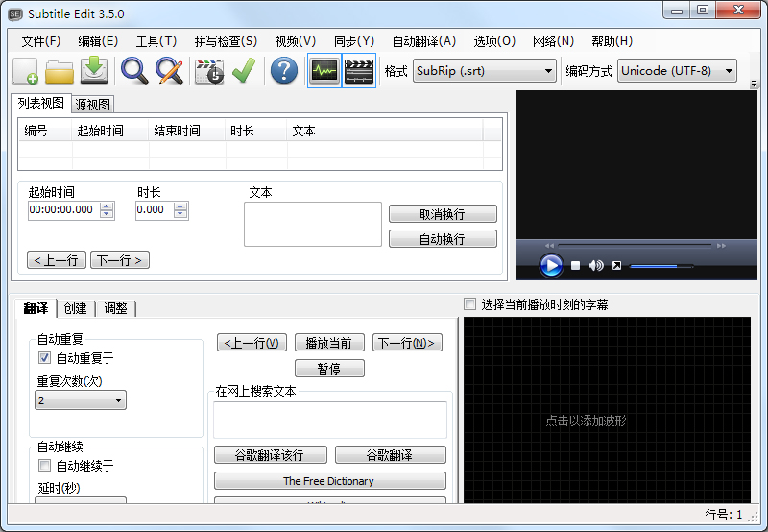Open 工具(T) menu

156,41
